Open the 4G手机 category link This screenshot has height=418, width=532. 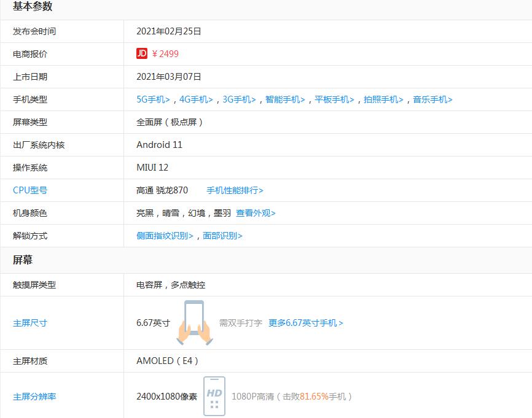pyautogui.click(x=196, y=99)
